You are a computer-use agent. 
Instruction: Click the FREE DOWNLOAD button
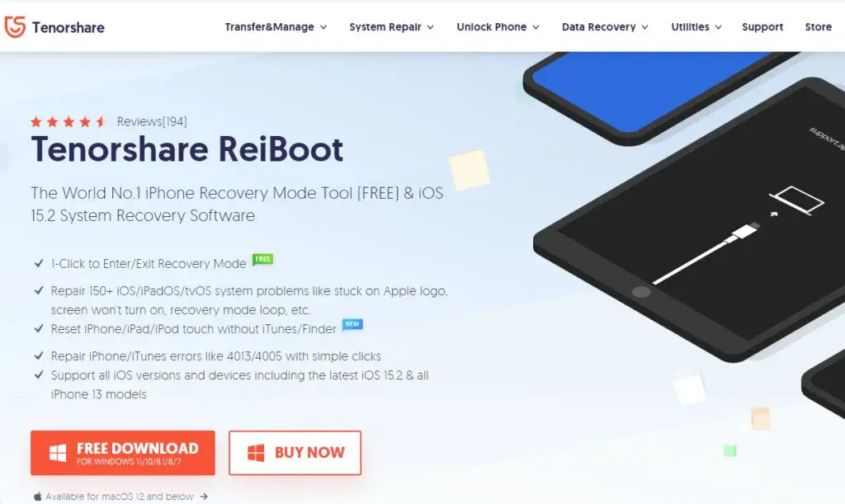pos(123,453)
